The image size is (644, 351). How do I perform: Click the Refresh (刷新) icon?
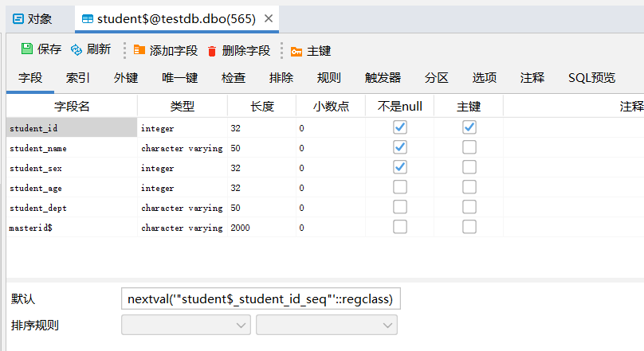77,49
